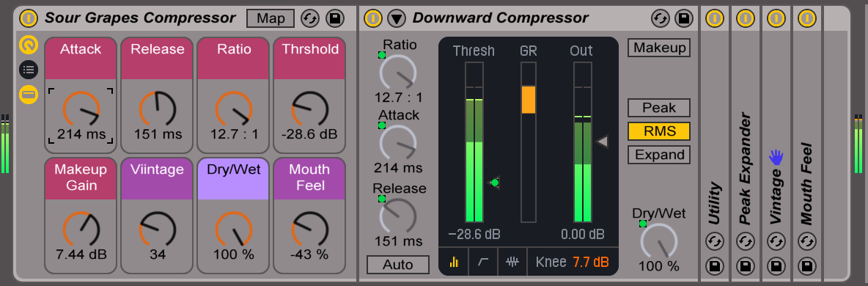This screenshot has width=868, height=286.
Task: Save the Downward Compressor preset disk icon
Action: [x=684, y=18]
